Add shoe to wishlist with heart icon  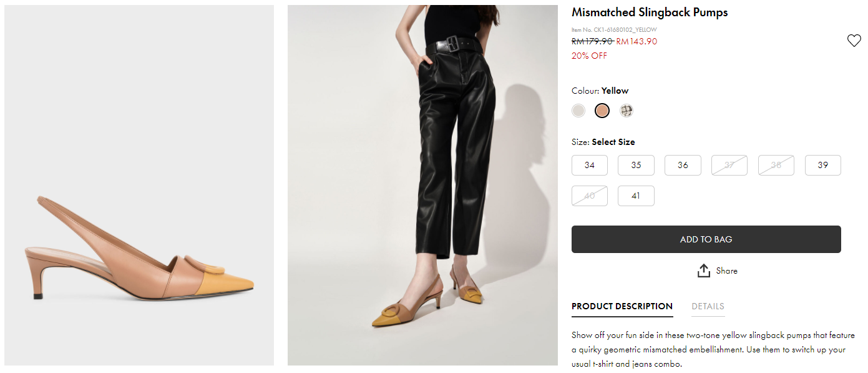pyautogui.click(x=854, y=41)
